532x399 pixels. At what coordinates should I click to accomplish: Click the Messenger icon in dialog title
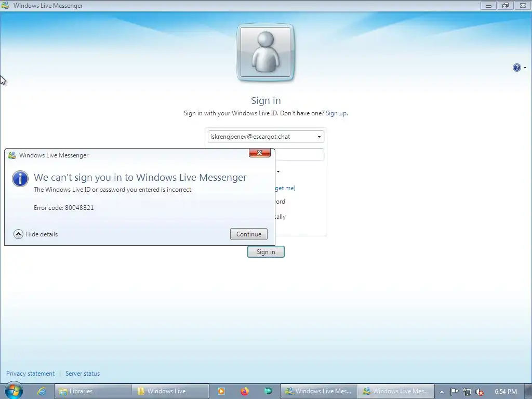pos(12,155)
